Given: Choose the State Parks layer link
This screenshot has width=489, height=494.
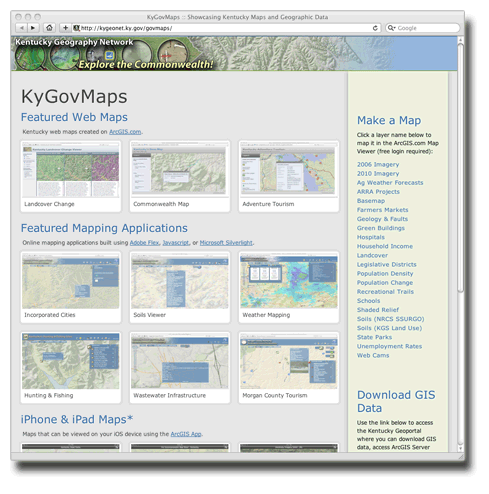Looking at the screenshot, I should (374, 337).
